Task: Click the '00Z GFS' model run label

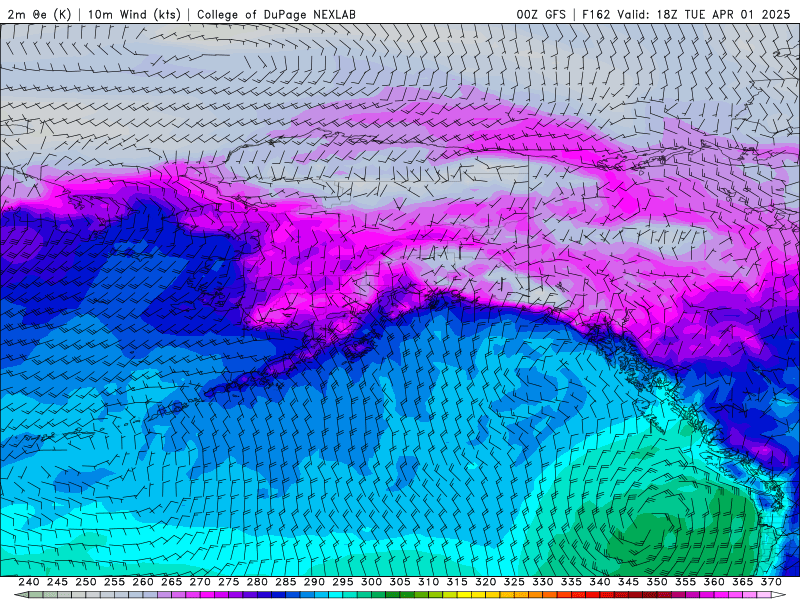Action: coord(541,14)
